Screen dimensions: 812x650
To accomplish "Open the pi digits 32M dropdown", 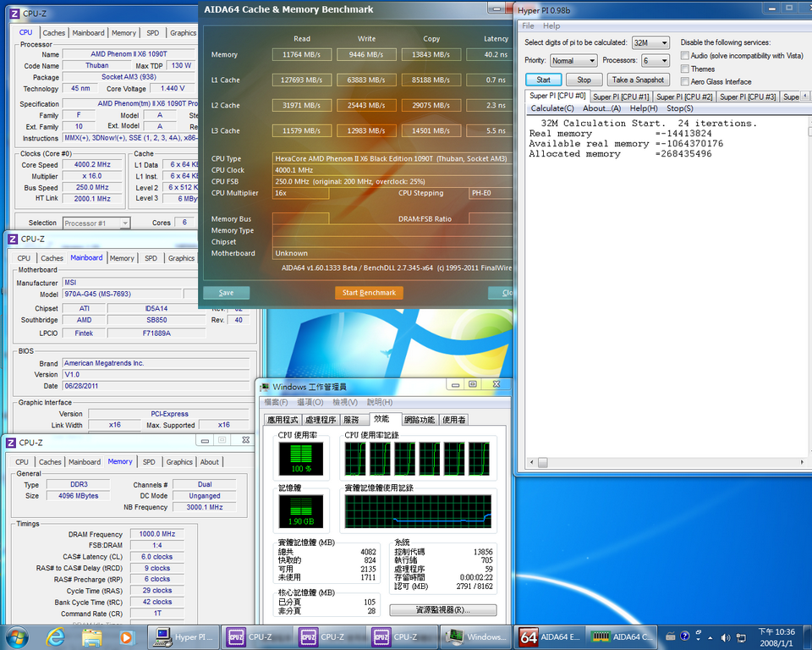I will tap(650, 42).
